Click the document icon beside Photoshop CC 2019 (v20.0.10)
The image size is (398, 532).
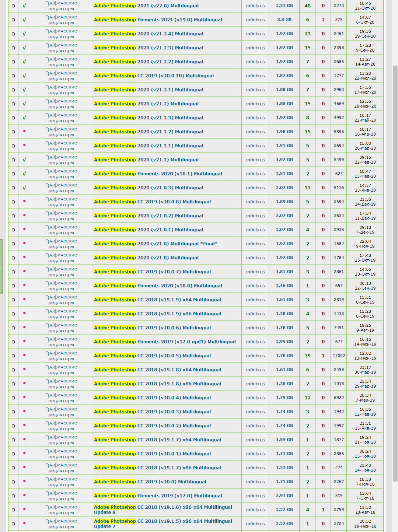coord(13,76)
